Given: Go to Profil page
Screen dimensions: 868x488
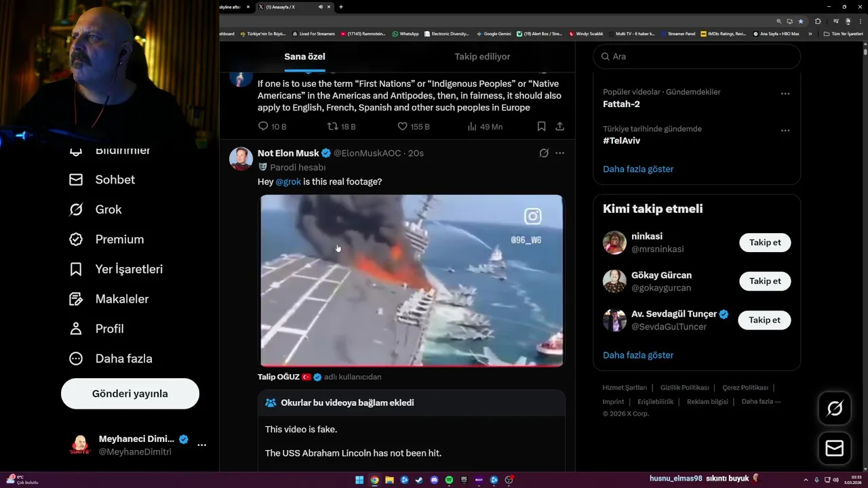Looking at the screenshot, I should pyautogui.click(x=96, y=329).
